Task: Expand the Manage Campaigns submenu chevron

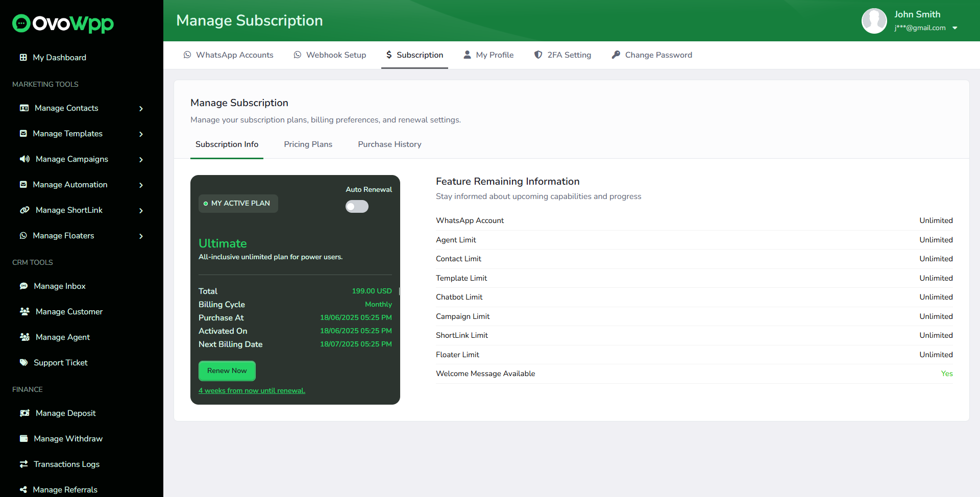Action: pos(141,160)
